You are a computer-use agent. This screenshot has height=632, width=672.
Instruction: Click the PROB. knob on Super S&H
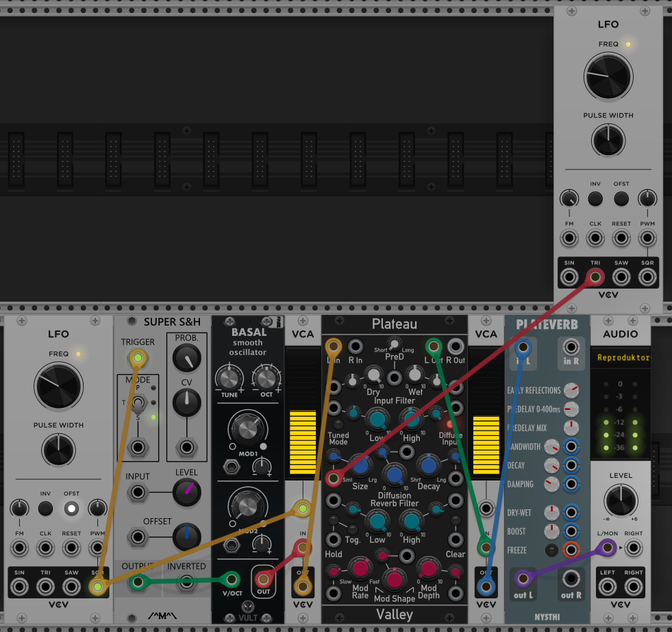(x=186, y=358)
